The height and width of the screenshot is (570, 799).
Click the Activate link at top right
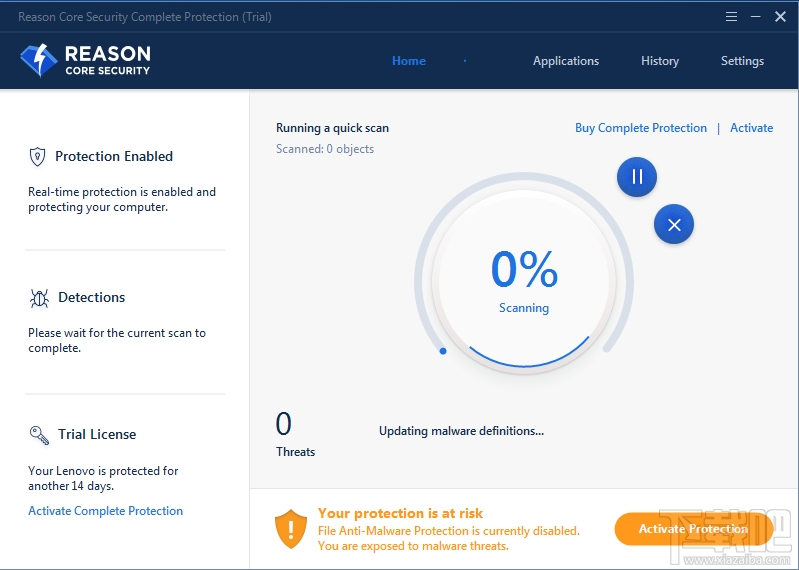751,128
